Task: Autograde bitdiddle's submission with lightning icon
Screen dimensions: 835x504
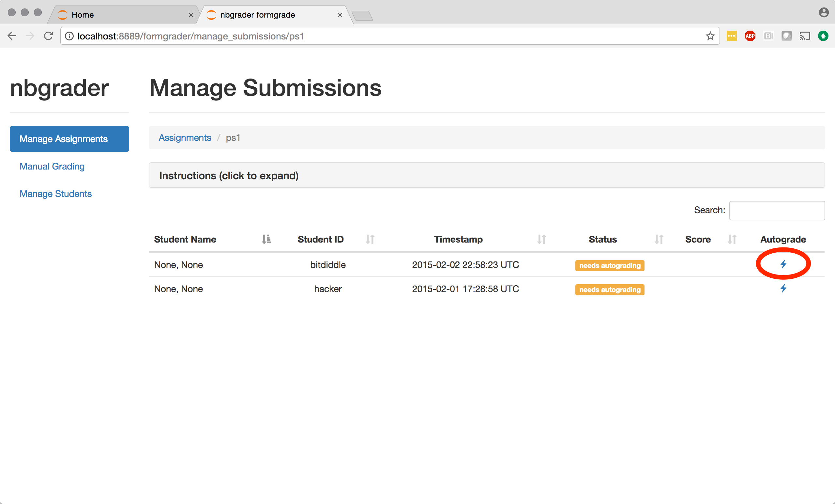Action: point(783,264)
